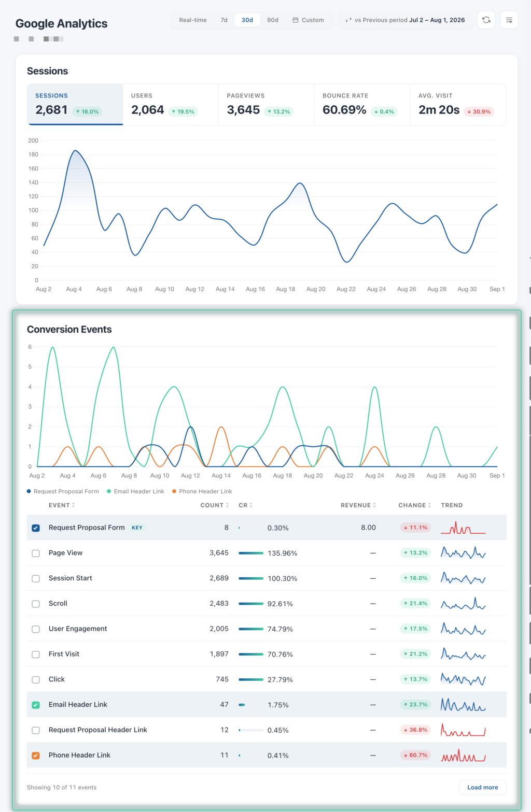
Task: Click the 30.9% decrease badge on AVG. VISIT
Action: 479,111
